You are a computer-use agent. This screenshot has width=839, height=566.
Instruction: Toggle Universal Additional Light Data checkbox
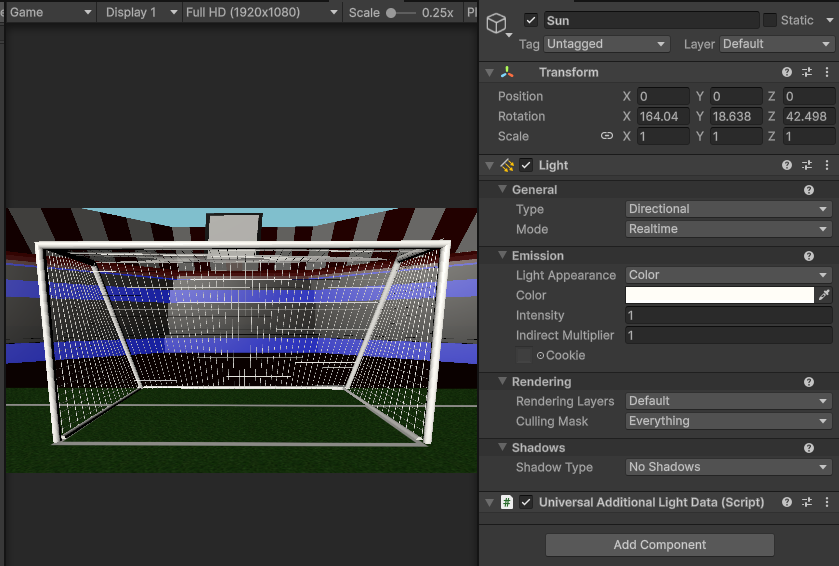click(526, 502)
